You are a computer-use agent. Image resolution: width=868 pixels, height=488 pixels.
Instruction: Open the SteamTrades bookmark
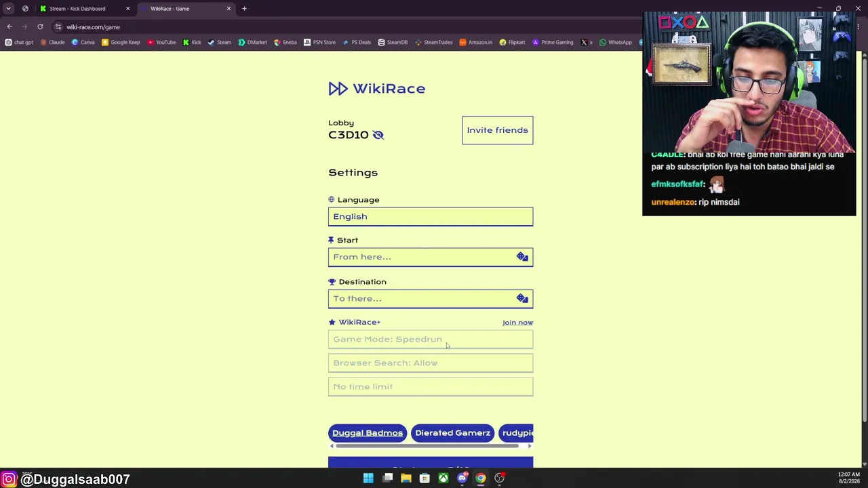pyautogui.click(x=433, y=42)
